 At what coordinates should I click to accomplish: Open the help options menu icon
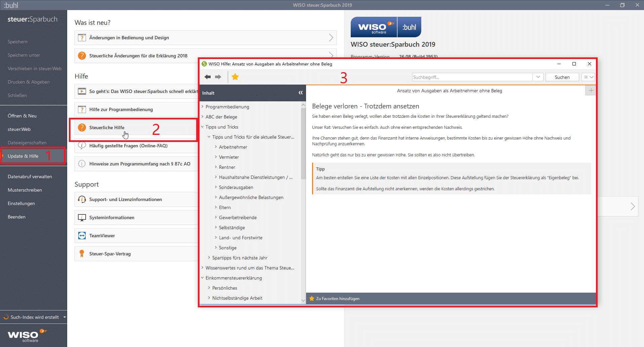point(588,77)
